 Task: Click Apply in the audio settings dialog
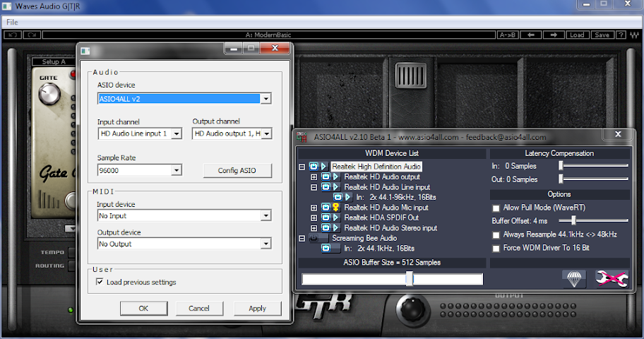(257, 308)
